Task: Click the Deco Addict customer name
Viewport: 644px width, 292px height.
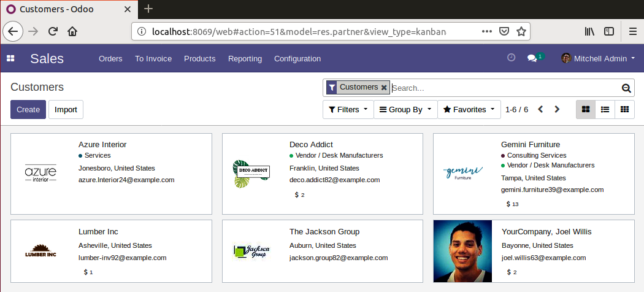Action: [311, 145]
